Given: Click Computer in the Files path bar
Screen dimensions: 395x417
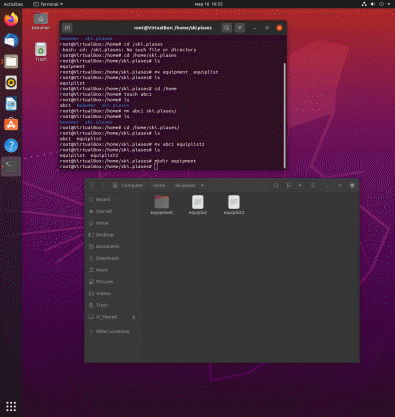Looking at the screenshot, I should [x=129, y=185].
